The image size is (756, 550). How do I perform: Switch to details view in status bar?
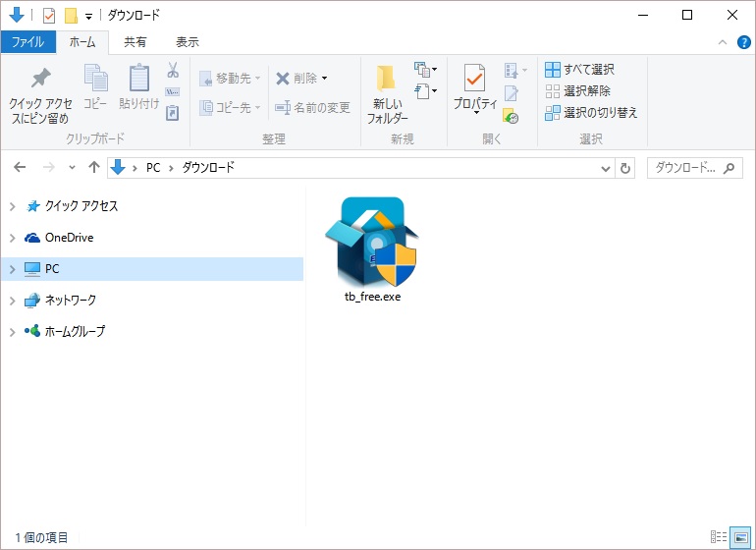click(719, 537)
